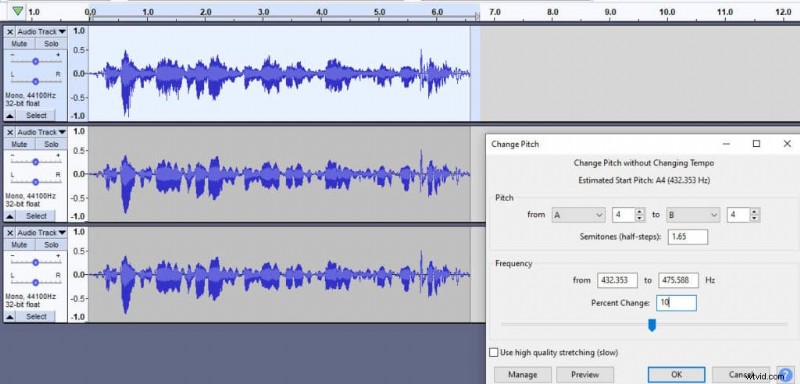Open the third Audio Track name menu
Screen dimensions: 800x384
click(41, 233)
